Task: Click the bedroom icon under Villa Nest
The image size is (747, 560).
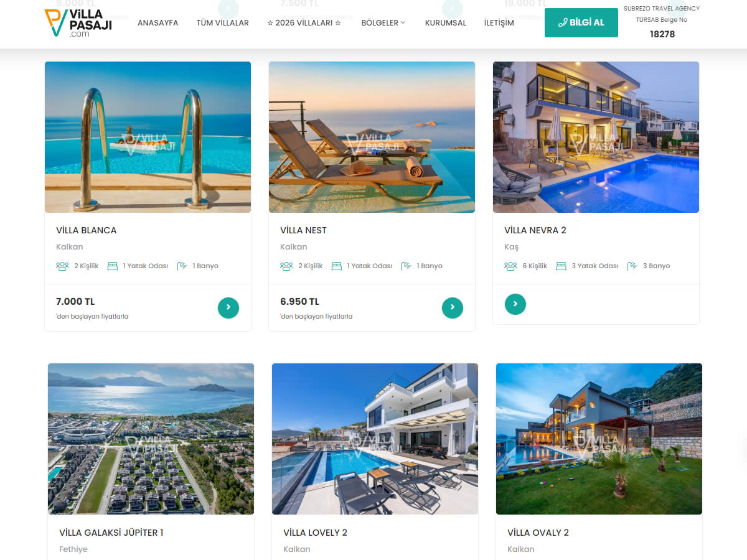Action: pyautogui.click(x=337, y=266)
